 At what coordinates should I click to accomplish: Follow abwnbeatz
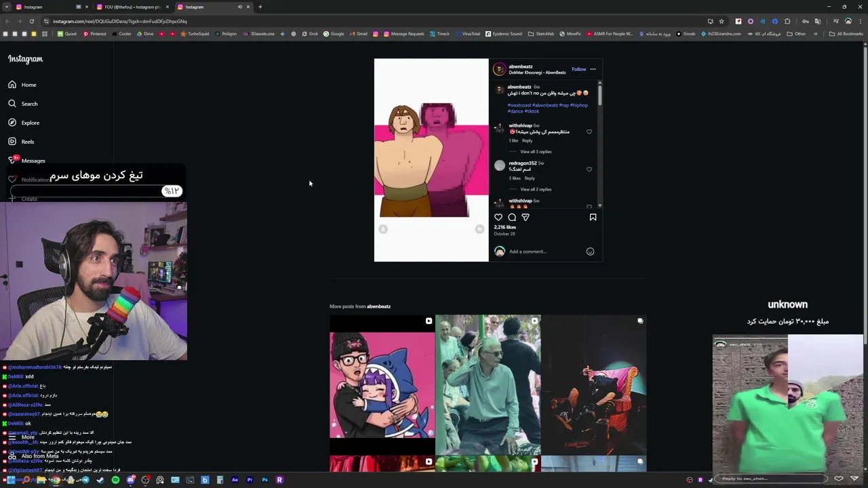(578, 69)
